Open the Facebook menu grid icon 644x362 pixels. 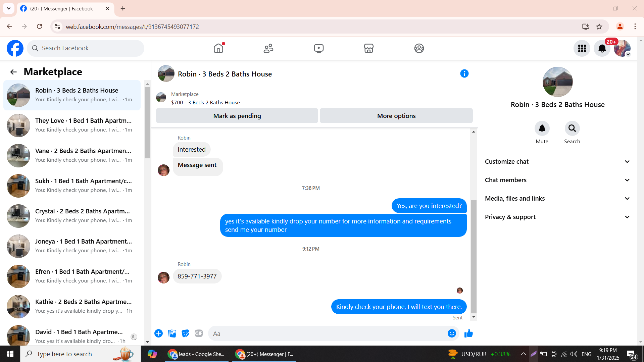(582, 49)
